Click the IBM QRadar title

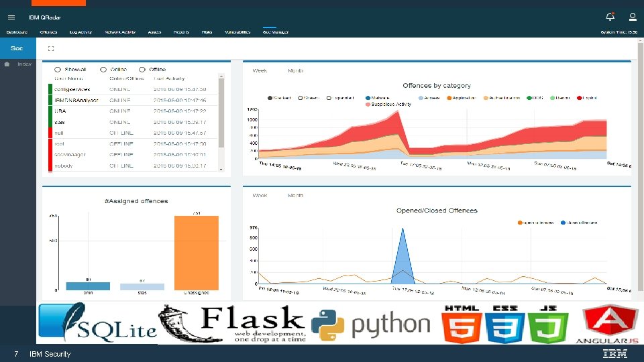click(44, 17)
